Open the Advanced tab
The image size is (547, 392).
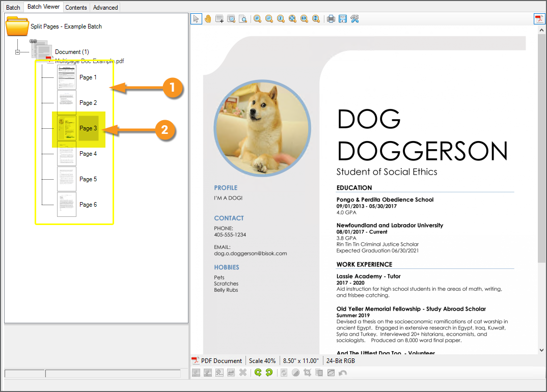tap(105, 7)
